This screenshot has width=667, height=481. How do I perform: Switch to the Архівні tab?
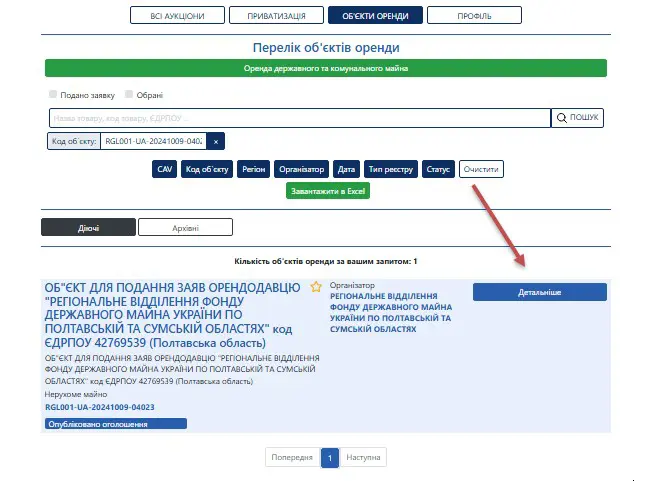click(185, 227)
